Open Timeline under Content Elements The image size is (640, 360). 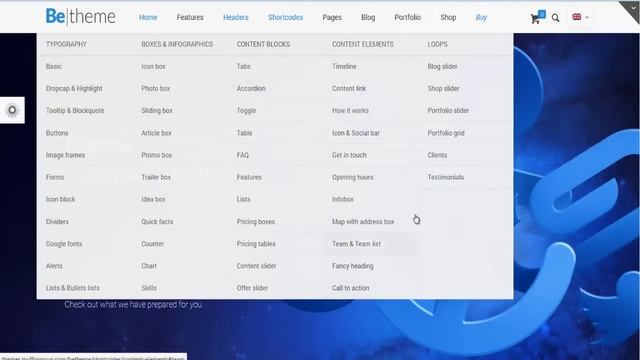click(344, 67)
